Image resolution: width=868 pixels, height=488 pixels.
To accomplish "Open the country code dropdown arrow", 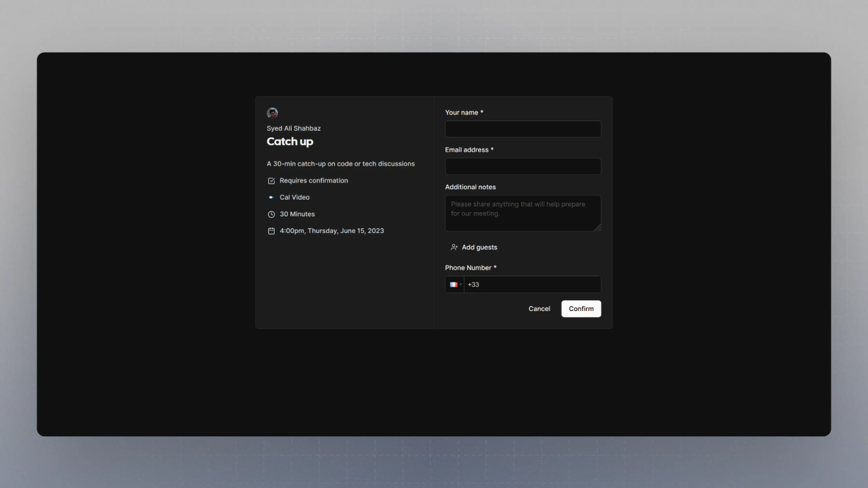I will (461, 284).
